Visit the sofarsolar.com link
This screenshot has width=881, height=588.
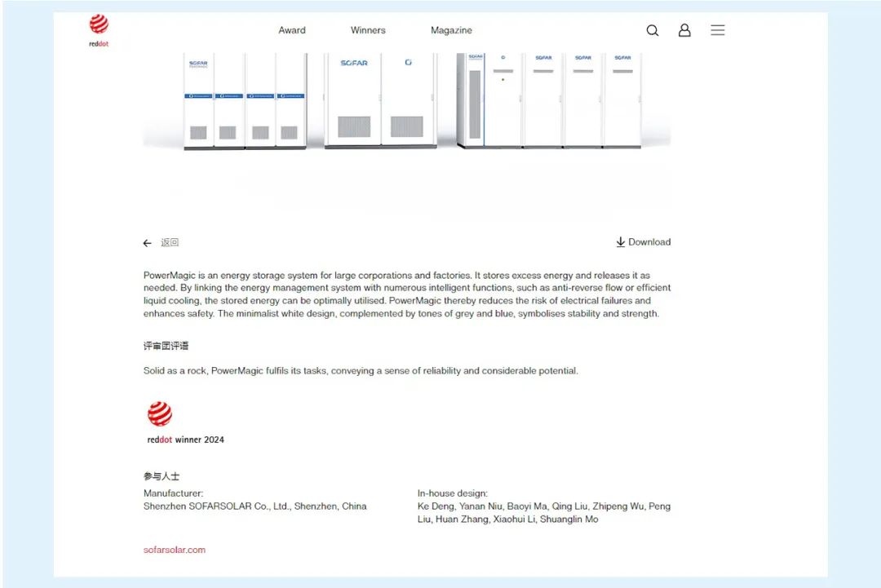175,550
